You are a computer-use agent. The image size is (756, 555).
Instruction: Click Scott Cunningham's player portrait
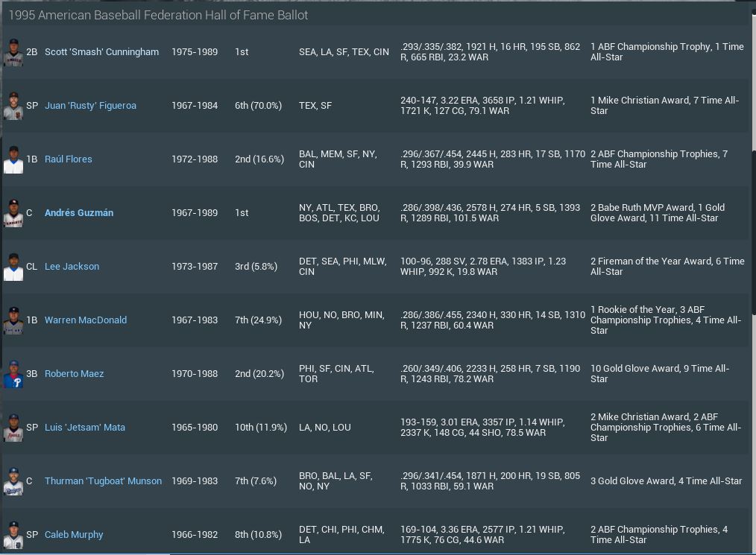(x=13, y=52)
